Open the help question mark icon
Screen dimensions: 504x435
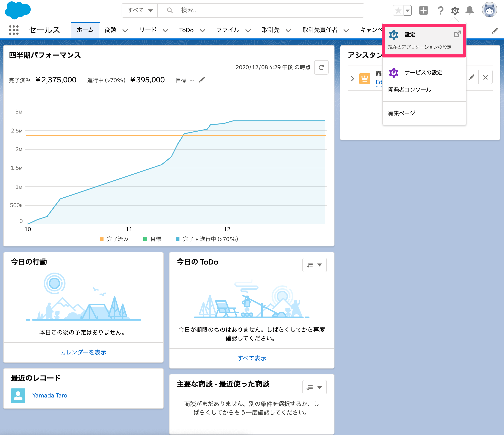pyautogui.click(x=440, y=10)
